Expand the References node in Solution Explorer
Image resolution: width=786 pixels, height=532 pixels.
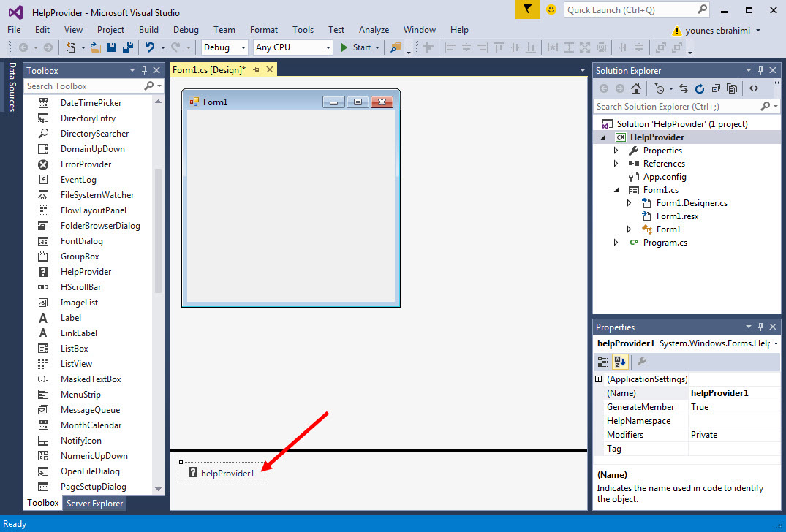click(x=616, y=164)
